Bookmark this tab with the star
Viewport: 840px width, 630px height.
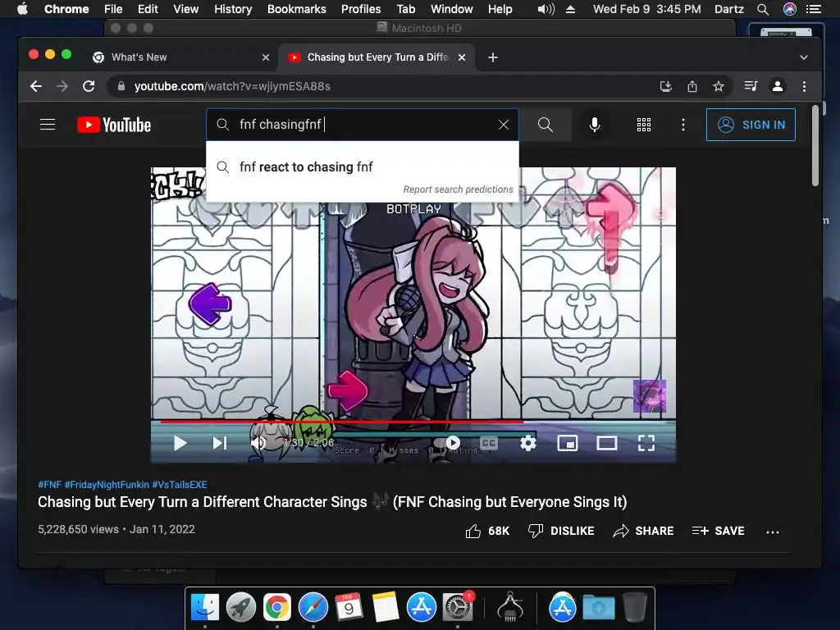[x=719, y=86]
